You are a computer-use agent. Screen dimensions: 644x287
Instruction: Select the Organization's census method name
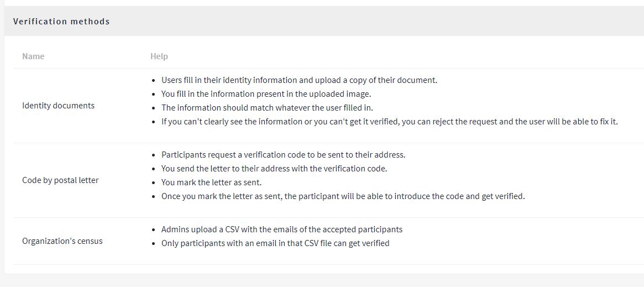click(62, 241)
